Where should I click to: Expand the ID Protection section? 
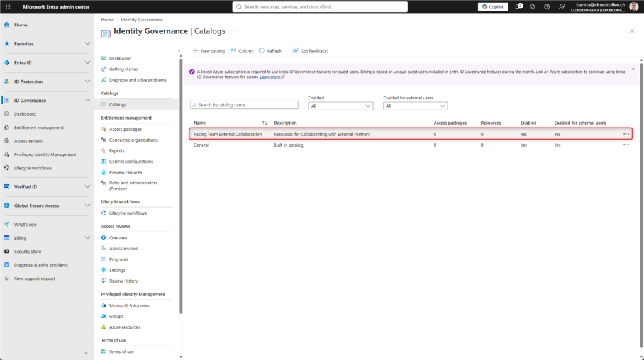pos(87,81)
